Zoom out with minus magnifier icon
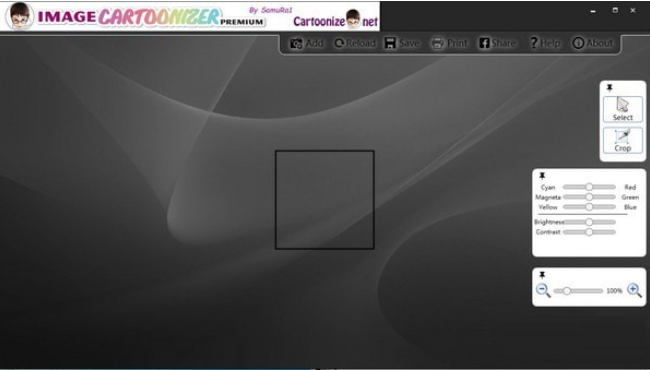Viewport: 650px width, 370px height. 543,290
